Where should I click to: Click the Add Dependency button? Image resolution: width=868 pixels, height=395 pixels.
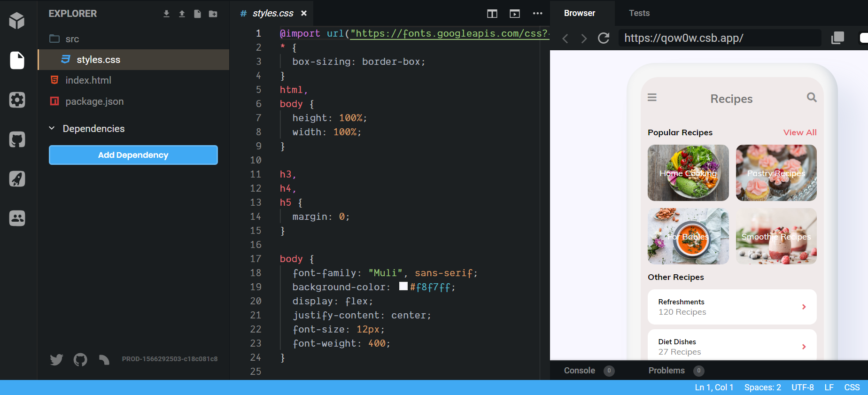tap(133, 155)
